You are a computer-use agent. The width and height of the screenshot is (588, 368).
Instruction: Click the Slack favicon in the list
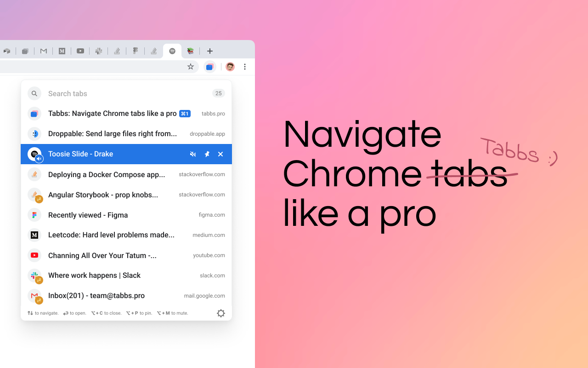click(x=34, y=276)
